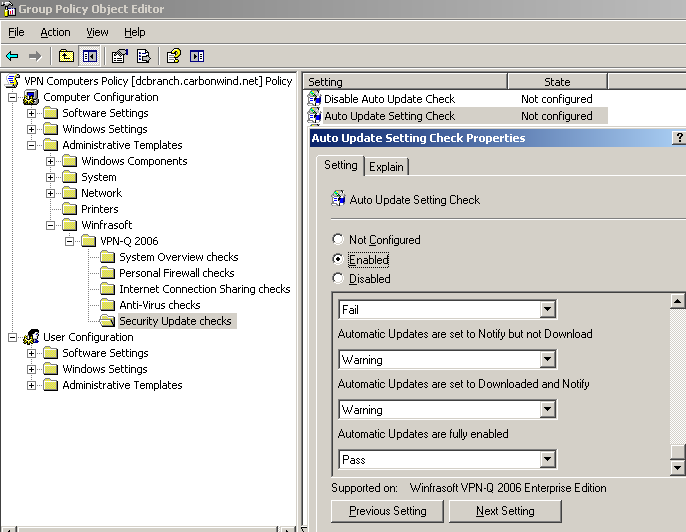Click the Personal Firewall checks folder icon

107,273
